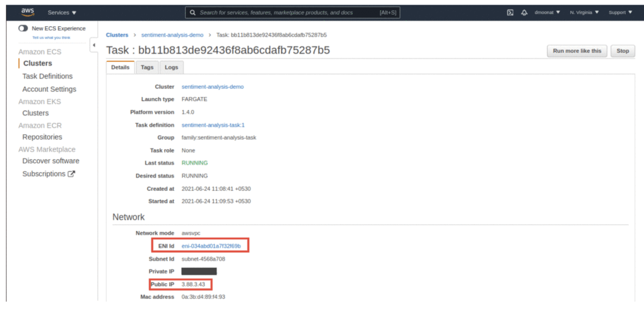The image size is (644, 318).
Task: Switch to the Details tab
Action: click(x=120, y=67)
